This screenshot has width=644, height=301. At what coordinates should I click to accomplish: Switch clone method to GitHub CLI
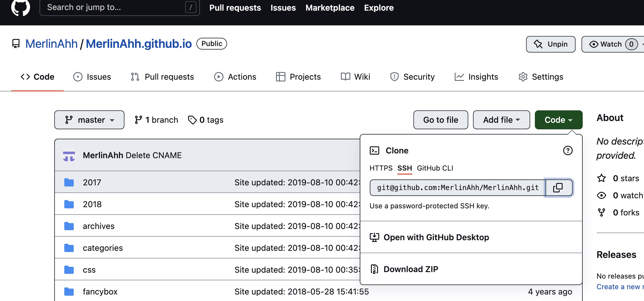tap(435, 168)
